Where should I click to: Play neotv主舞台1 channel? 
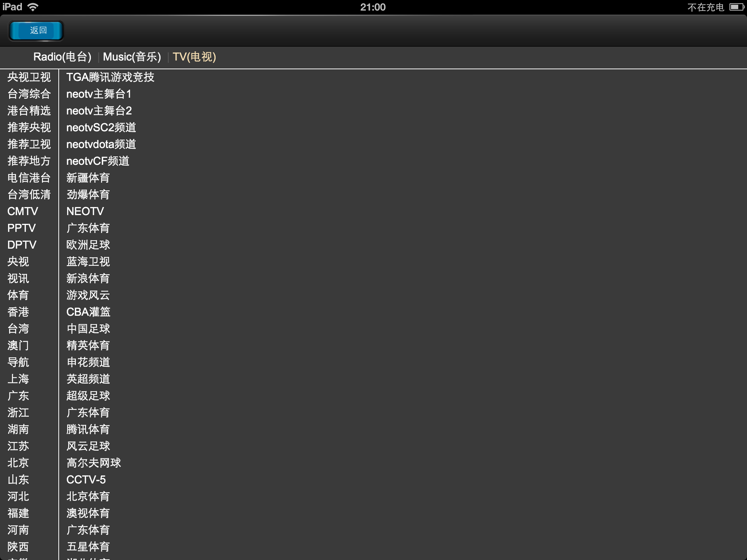point(99,94)
